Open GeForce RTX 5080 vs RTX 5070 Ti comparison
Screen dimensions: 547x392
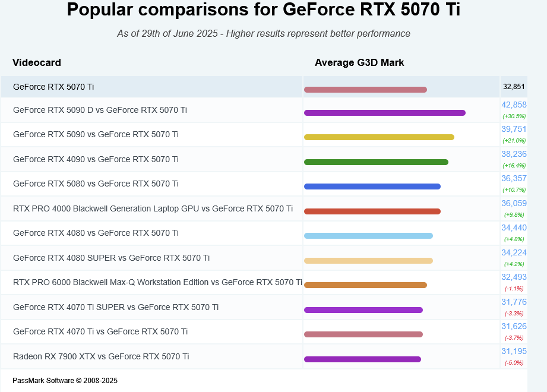[96, 184]
